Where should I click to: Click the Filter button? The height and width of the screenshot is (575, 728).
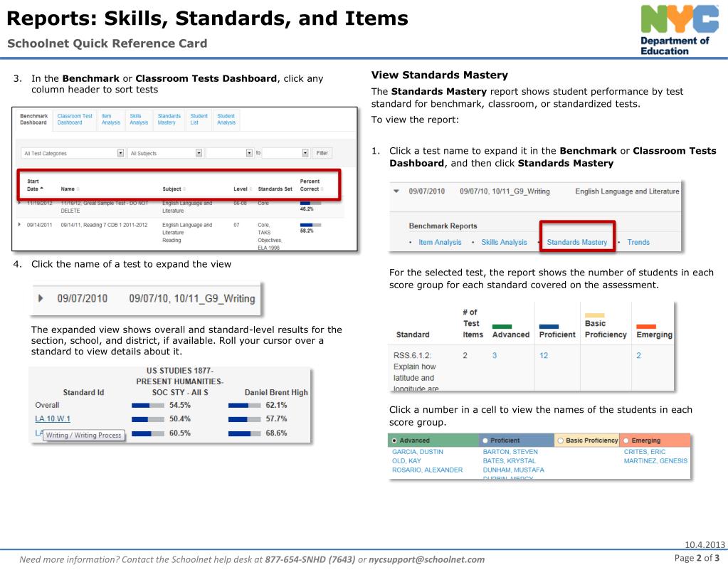[x=322, y=153]
